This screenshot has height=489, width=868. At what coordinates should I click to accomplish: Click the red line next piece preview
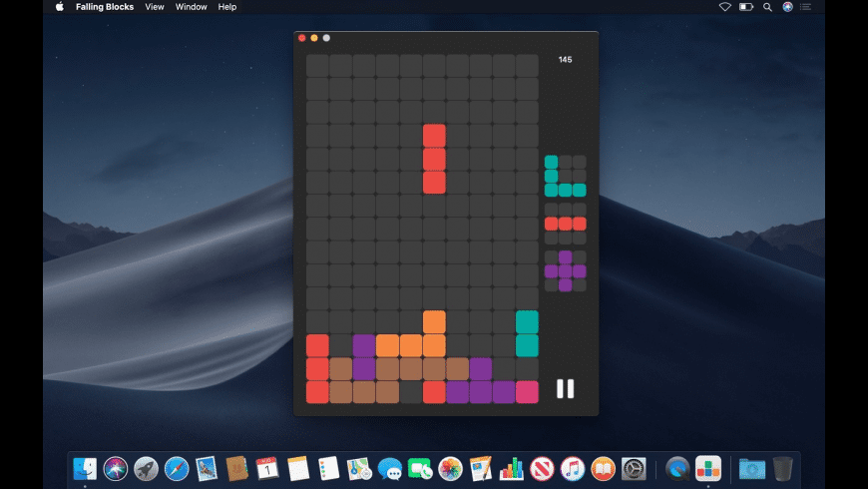(x=565, y=224)
